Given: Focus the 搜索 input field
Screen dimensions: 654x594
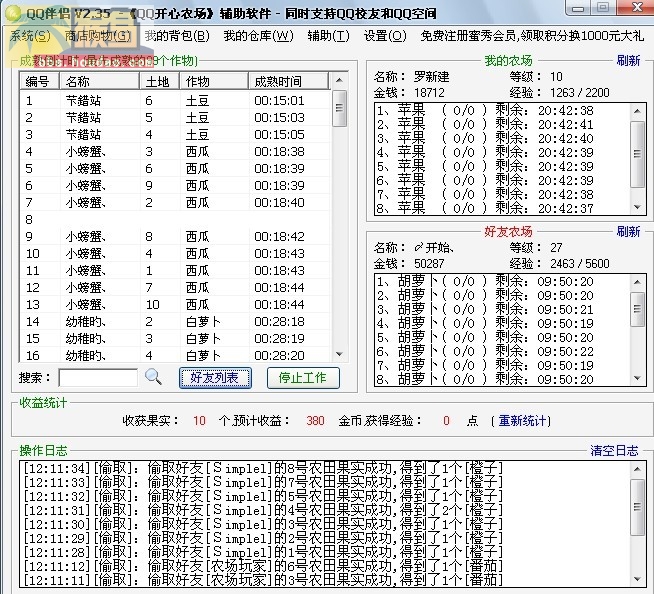Looking at the screenshot, I should 98,378.
